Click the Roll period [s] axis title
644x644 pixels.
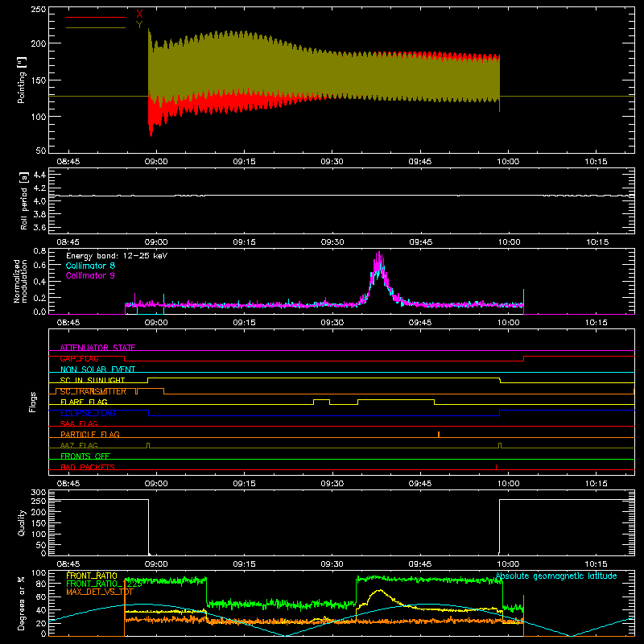pyautogui.click(x=23, y=200)
